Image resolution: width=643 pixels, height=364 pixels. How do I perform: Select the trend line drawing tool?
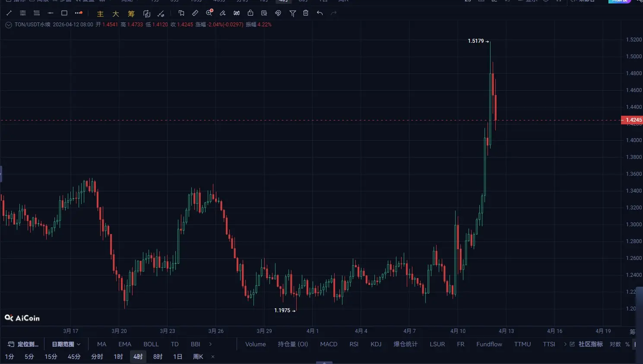[9, 13]
